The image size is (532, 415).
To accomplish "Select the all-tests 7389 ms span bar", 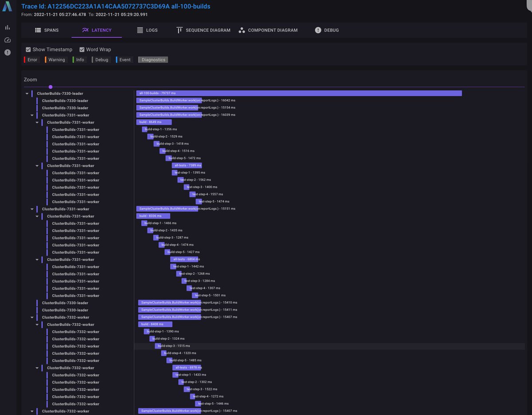I will (x=187, y=165).
